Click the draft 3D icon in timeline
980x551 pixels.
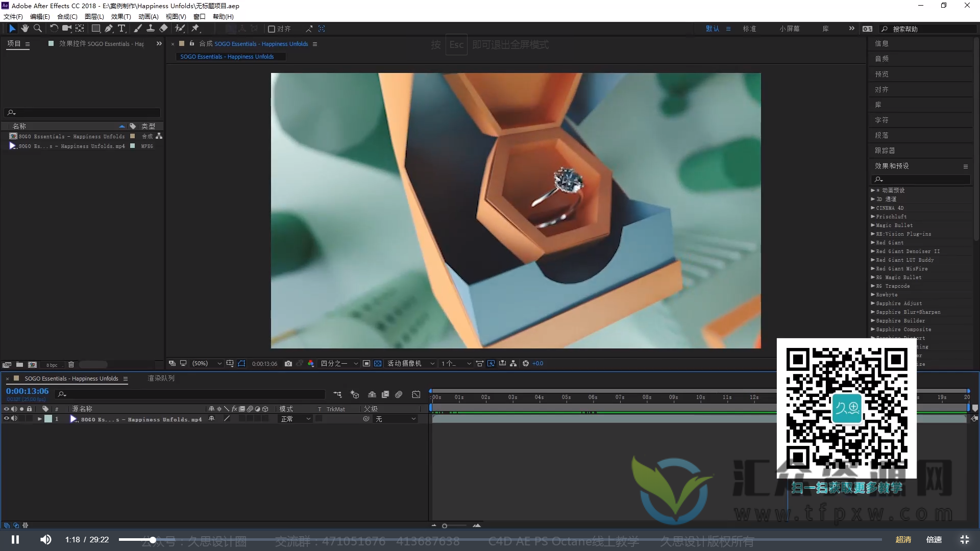(x=355, y=394)
